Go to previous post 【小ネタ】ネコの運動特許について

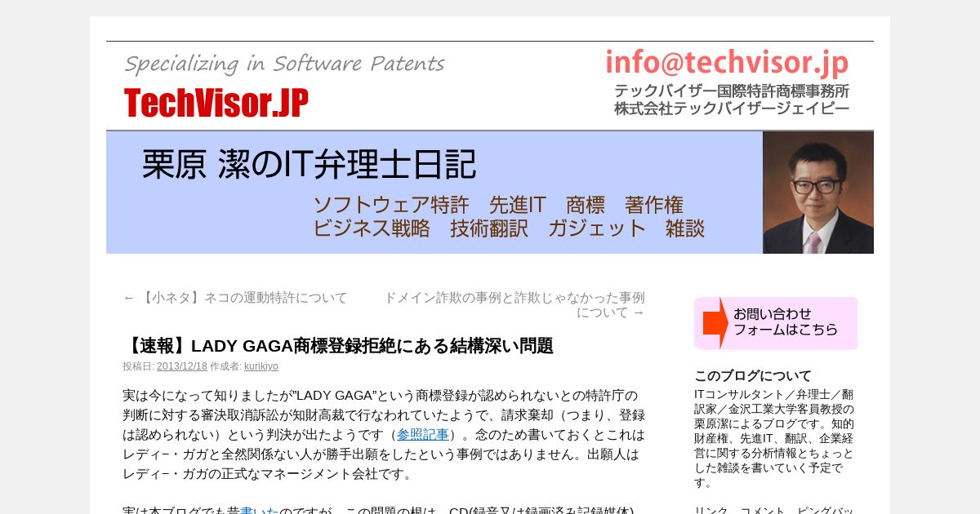pos(235,298)
